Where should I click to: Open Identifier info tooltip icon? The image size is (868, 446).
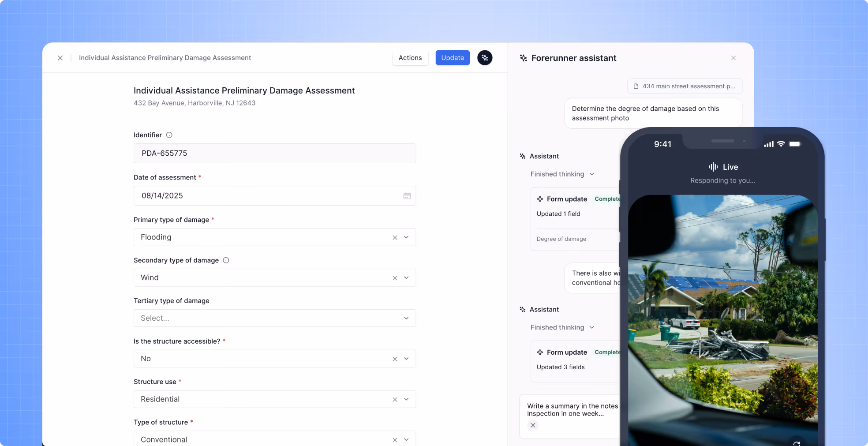pyautogui.click(x=169, y=135)
